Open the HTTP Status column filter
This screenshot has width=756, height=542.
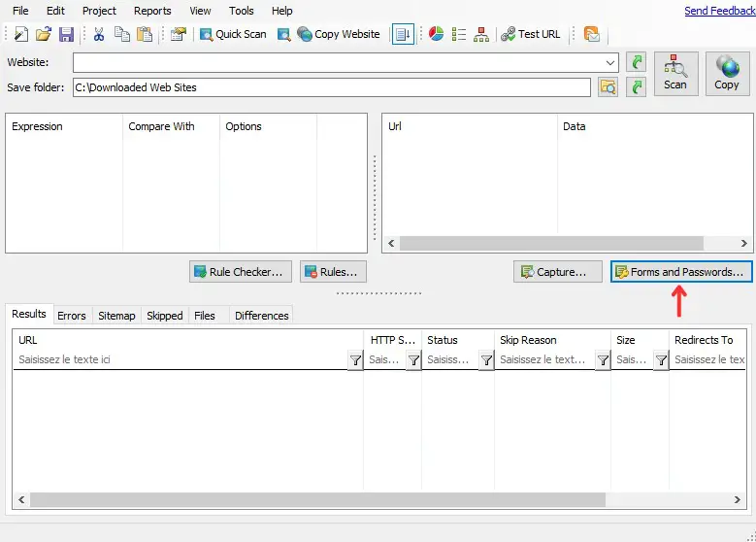pyautogui.click(x=413, y=360)
